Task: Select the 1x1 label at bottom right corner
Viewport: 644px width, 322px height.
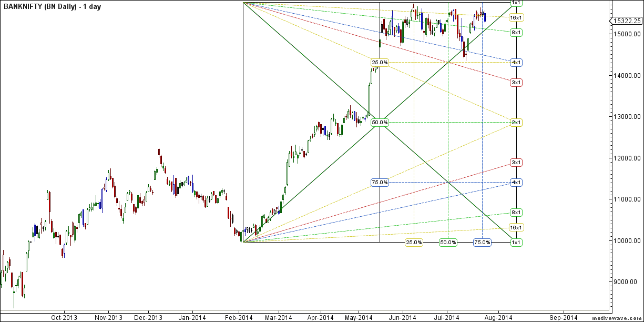Action: coord(516,243)
